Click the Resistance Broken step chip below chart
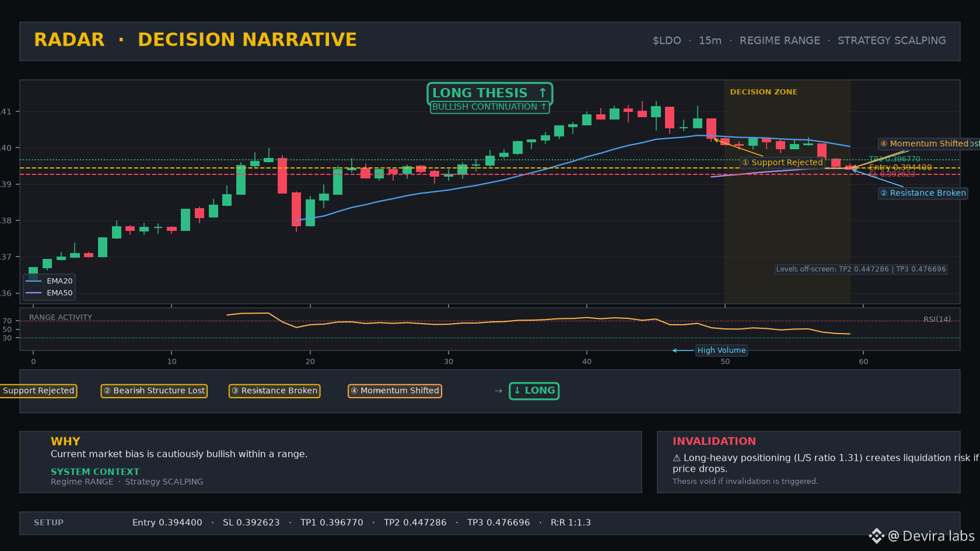This screenshot has width=980, height=551. point(274,391)
